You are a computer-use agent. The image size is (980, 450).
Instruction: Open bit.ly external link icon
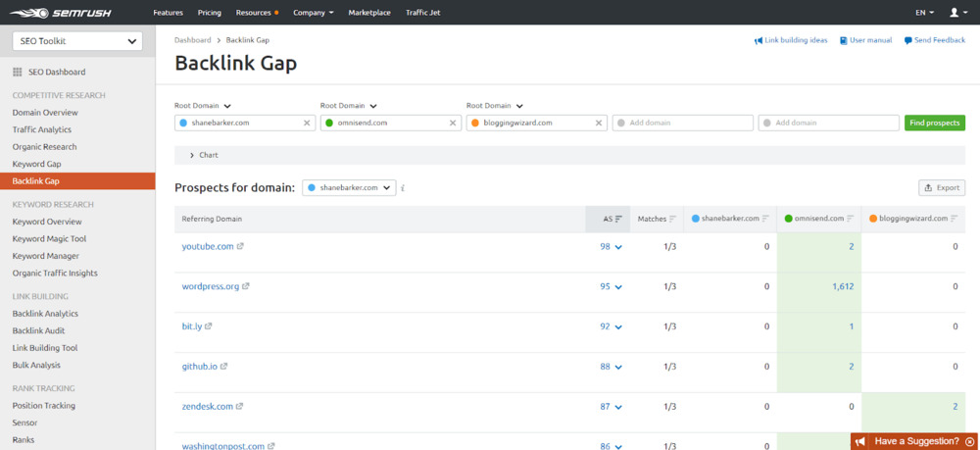point(209,326)
